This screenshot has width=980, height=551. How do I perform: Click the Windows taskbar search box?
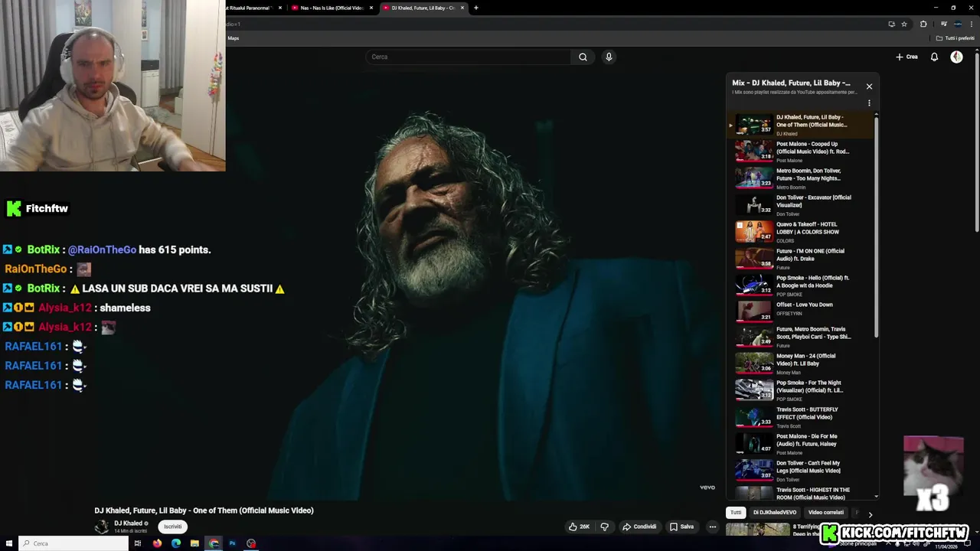pos(73,543)
